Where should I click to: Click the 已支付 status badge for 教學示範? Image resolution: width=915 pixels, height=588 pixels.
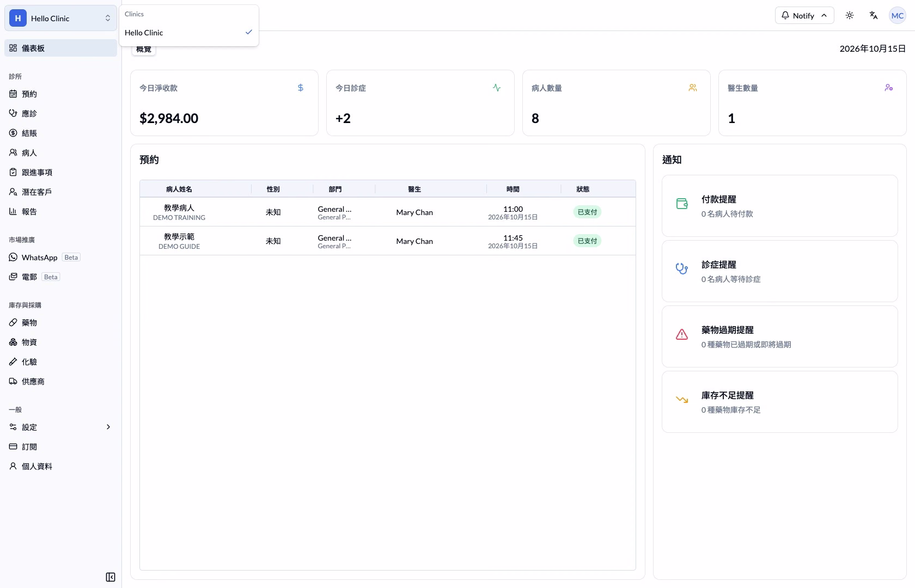(587, 241)
